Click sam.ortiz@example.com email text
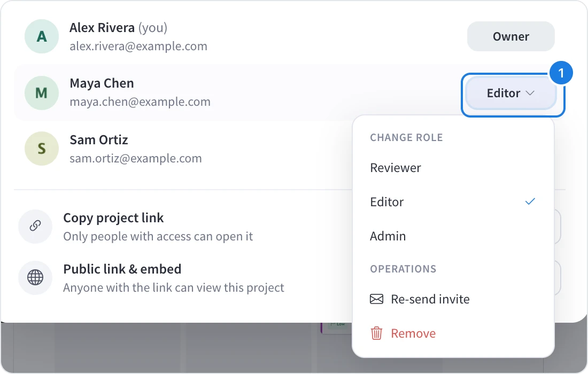 tap(136, 159)
